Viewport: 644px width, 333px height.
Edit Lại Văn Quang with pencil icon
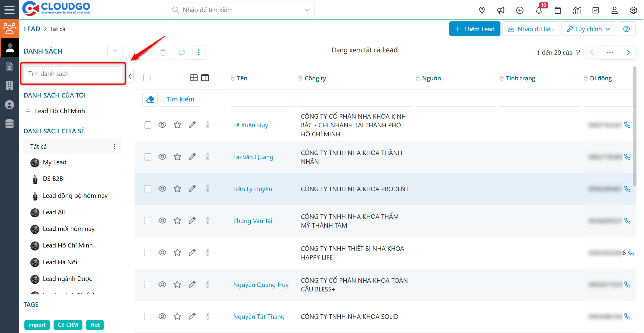click(x=192, y=157)
